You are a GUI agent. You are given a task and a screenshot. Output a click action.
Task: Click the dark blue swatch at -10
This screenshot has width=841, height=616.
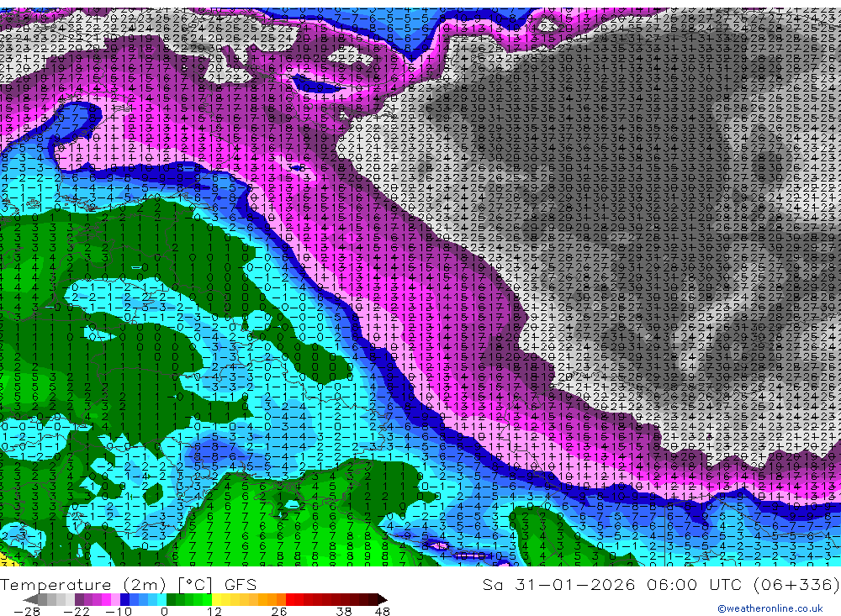point(125,599)
